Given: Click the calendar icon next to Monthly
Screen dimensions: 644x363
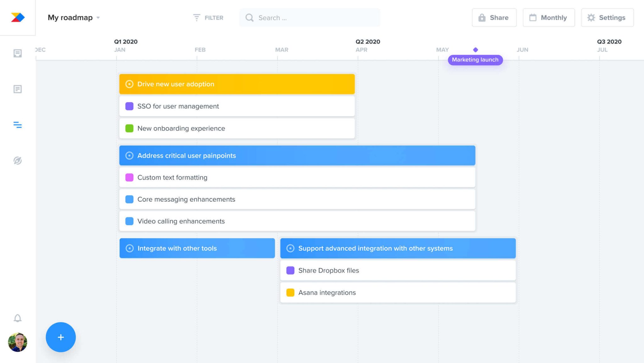Looking at the screenshot, I should [533, 18].
